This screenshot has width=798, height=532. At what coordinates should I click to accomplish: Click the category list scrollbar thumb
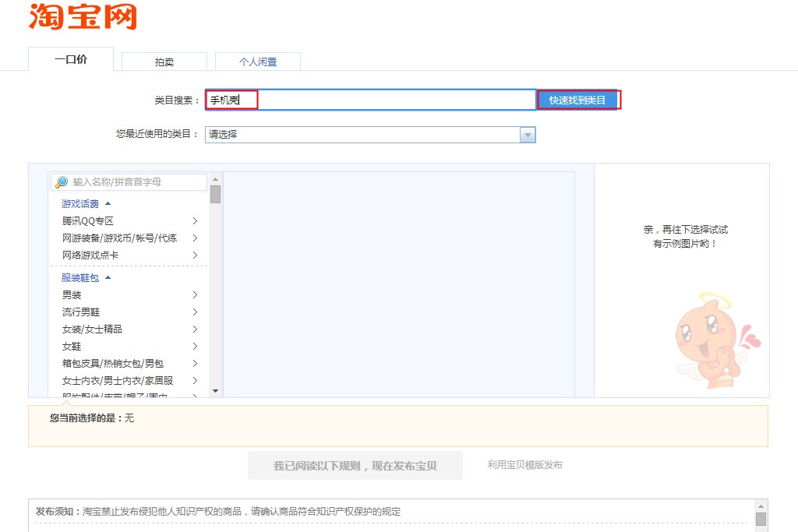[215, 194]
